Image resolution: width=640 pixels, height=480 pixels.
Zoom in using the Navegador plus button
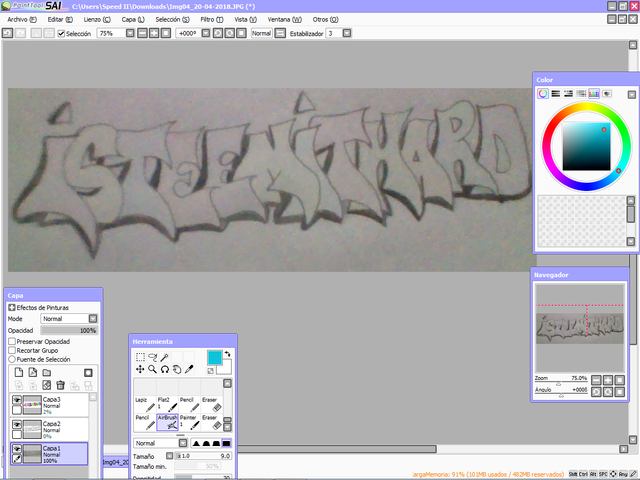608,380
